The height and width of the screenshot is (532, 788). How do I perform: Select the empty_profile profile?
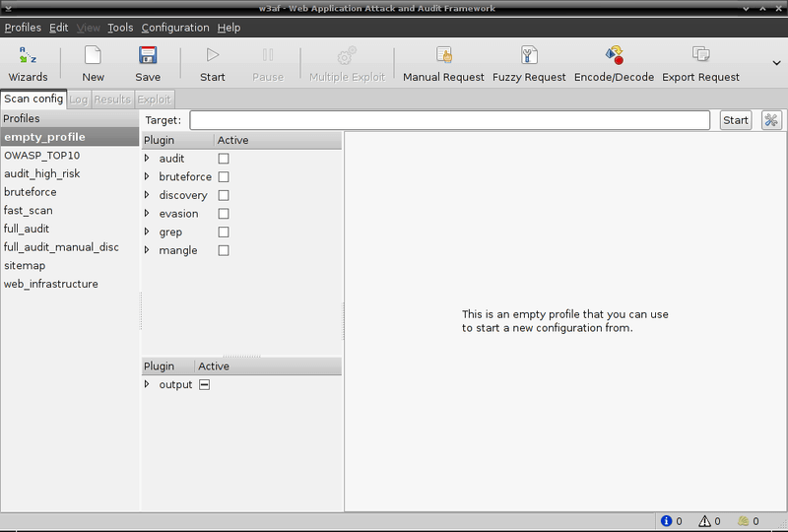point(69,137)
